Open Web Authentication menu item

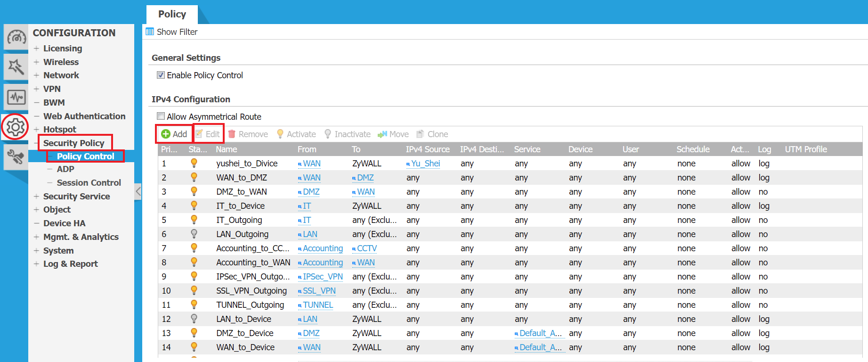click(84, 116)
